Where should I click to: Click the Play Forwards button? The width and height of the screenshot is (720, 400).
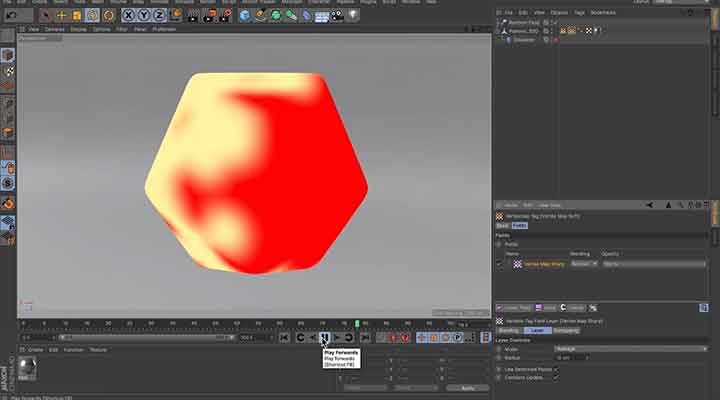click(324, 338)
